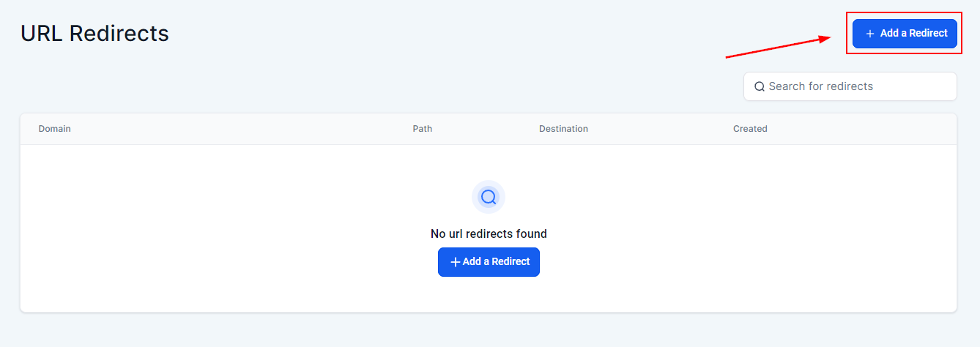Focus the Search for redirects field
Image resolution: width=980 pixels, height=347 pixels.
point(850,86)
